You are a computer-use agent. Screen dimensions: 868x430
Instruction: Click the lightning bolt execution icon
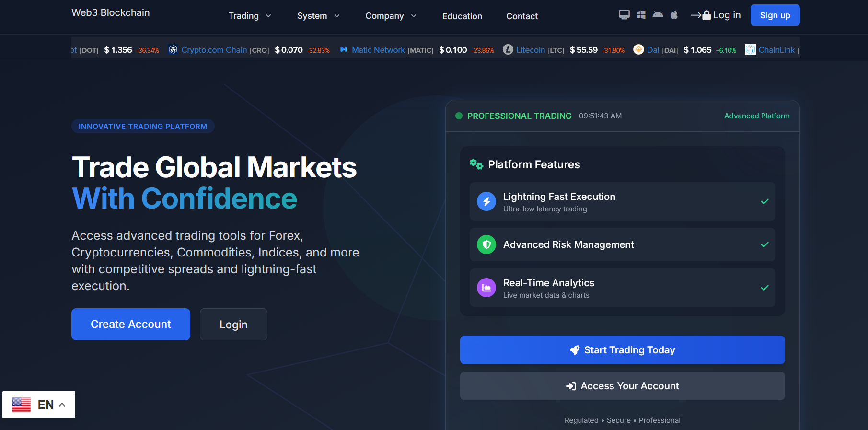coord(486,201)
